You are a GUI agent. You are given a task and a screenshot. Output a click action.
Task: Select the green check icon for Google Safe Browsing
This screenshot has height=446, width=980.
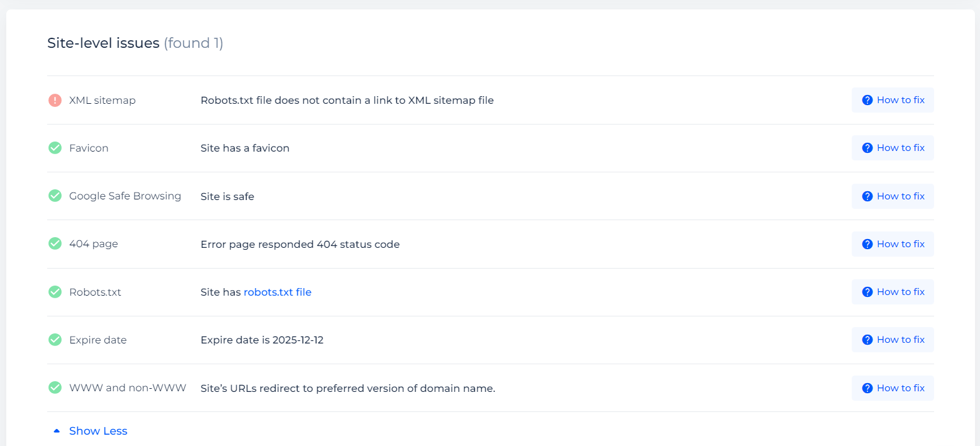click(55, 196)
